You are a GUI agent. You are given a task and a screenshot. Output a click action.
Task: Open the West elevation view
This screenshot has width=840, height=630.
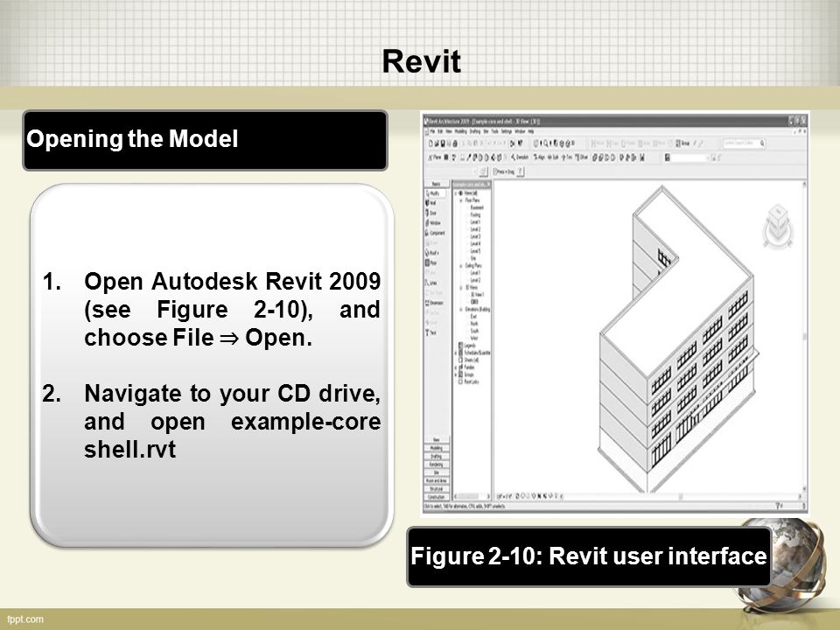473,338
